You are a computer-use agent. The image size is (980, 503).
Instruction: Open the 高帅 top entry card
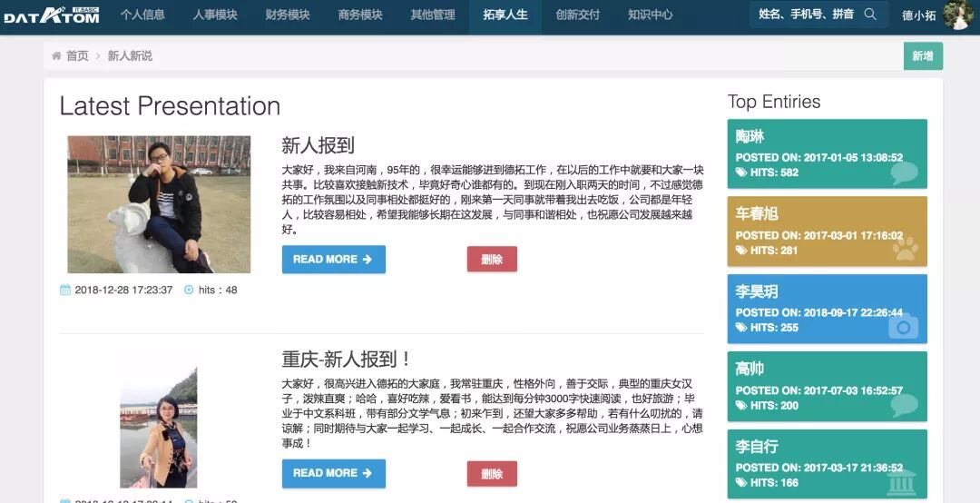(827, 386)
